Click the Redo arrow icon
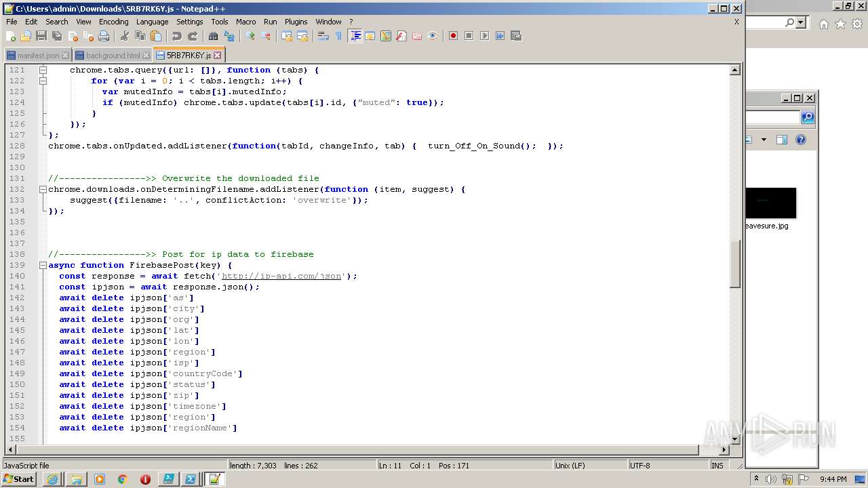The height and width of the screenshot is (488, 868). click(x=193, y=36)
